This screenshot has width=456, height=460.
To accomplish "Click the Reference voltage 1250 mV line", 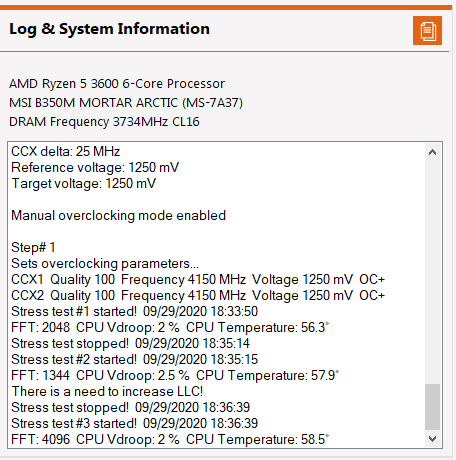I will pos(95,168).
